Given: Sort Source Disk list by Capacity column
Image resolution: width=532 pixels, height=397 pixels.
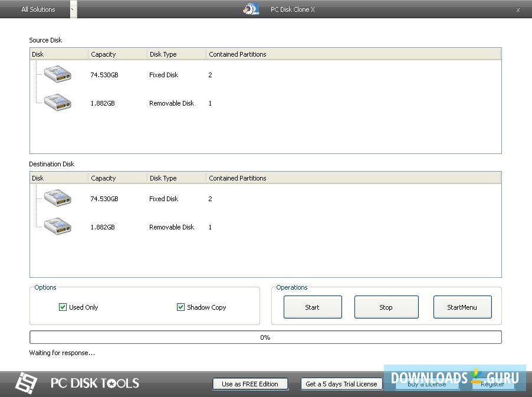Looking at the screenshot, I should point(117,54).
